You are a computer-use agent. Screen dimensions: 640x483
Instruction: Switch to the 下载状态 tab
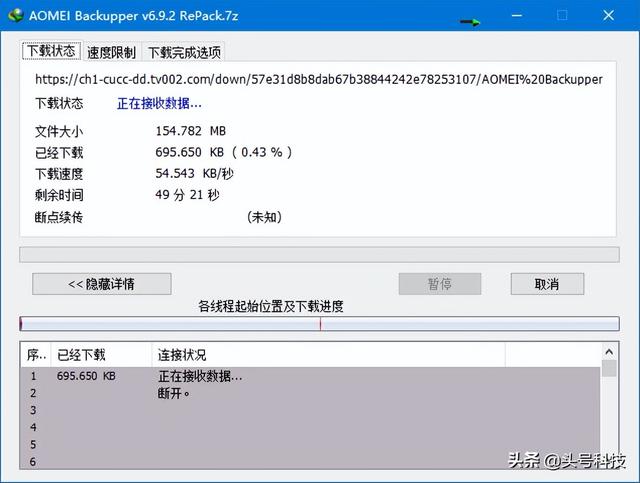(51, 51)
